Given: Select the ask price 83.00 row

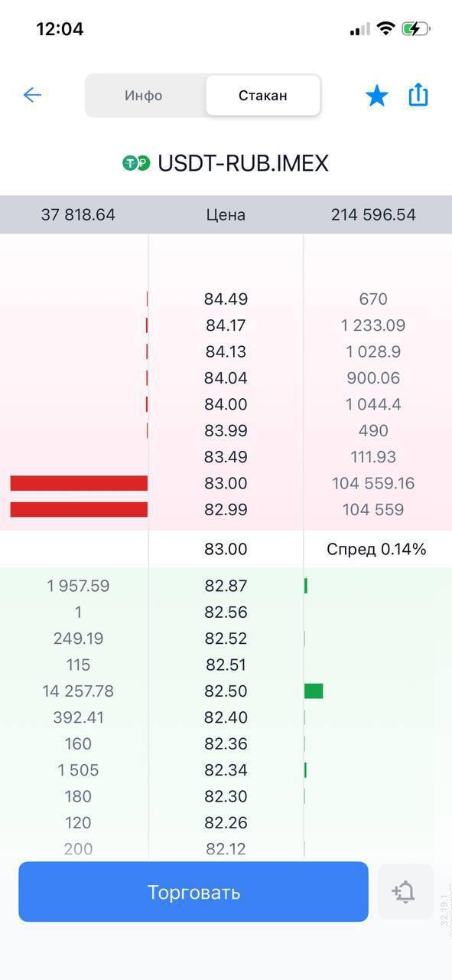Looking at the screenshot, I should click(226, 483).
